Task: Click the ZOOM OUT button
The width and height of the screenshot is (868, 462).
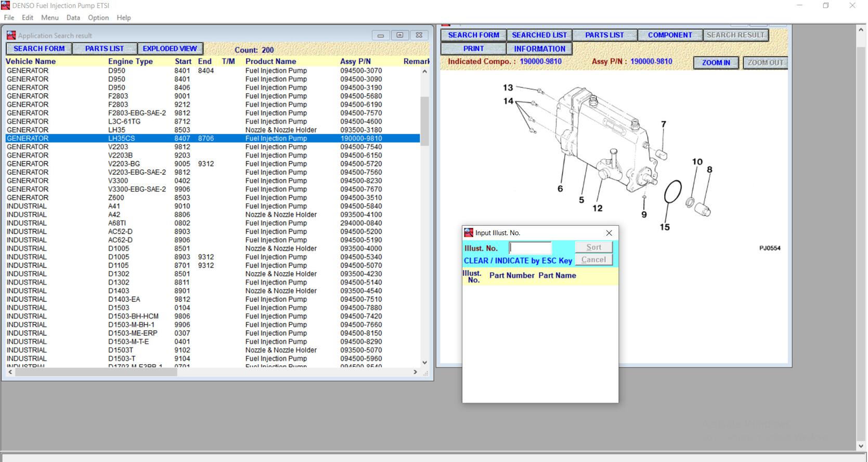Action: coord(765,62)
